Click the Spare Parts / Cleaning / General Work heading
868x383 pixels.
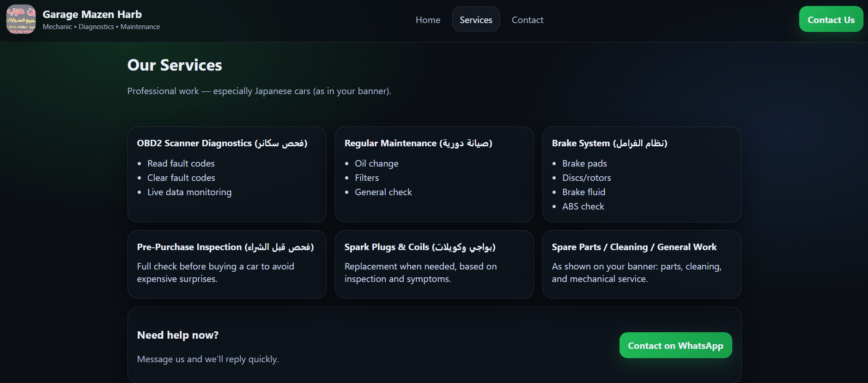634,247
